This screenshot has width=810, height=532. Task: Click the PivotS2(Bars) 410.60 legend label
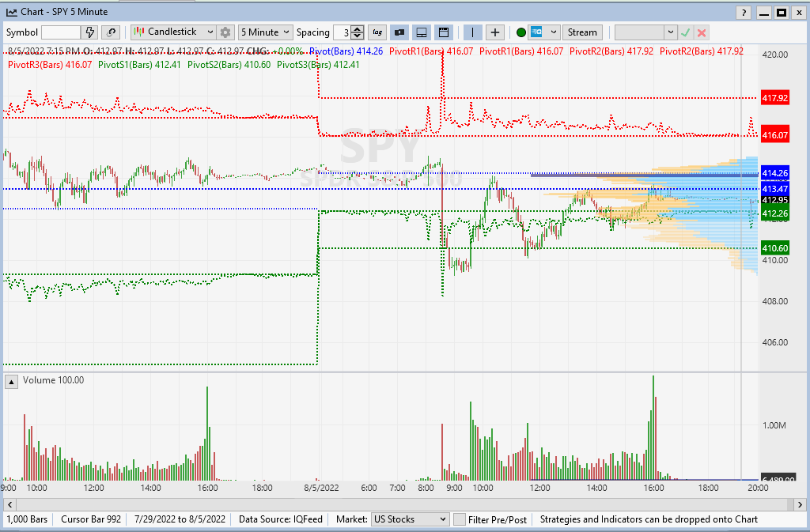[229, 65]
